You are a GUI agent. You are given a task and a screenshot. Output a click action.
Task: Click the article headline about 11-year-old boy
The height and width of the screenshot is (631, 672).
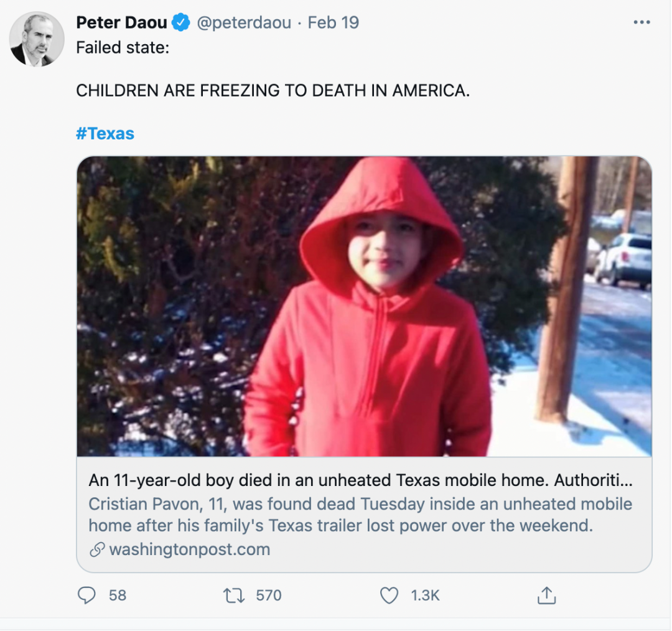pyautogui.click(x=360, y=480)
